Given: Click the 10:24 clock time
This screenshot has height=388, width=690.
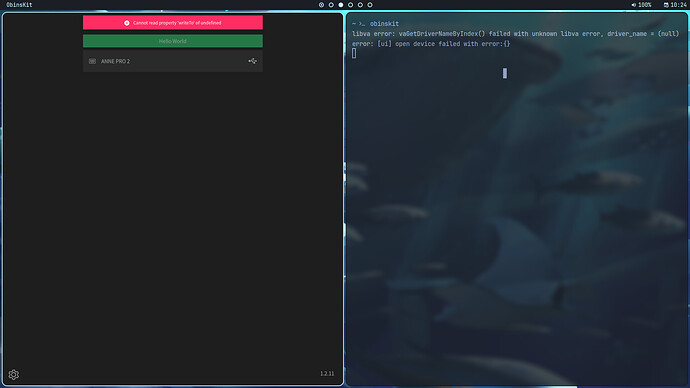Looking at the screenshot, I should point(678,5).
